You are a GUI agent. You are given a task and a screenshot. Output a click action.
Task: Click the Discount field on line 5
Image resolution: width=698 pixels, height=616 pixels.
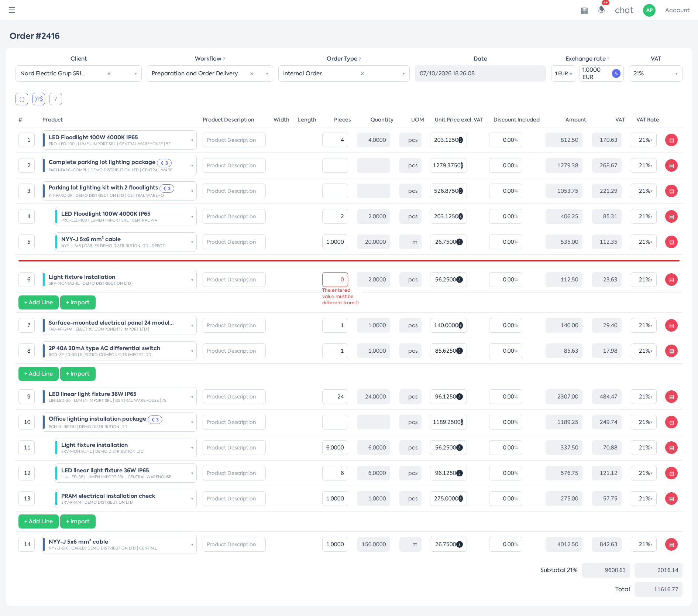(x=506, y=242)
